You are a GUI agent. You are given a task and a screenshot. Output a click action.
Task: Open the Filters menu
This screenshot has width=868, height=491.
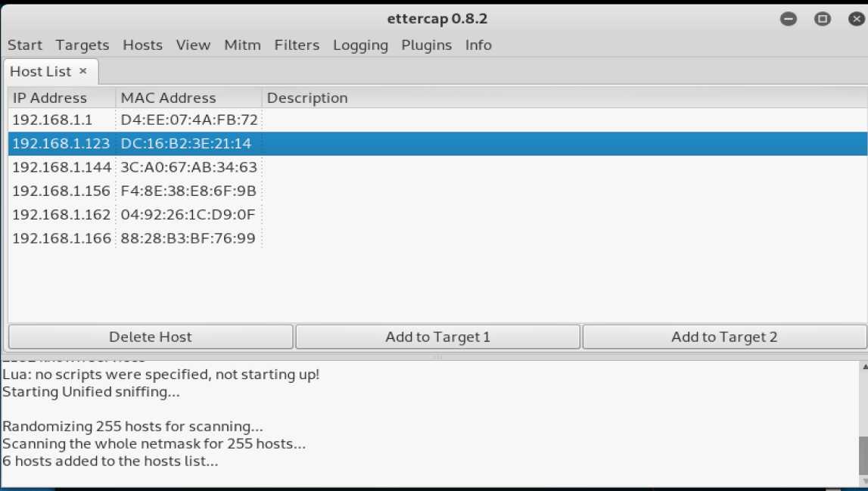pos(297,45)
